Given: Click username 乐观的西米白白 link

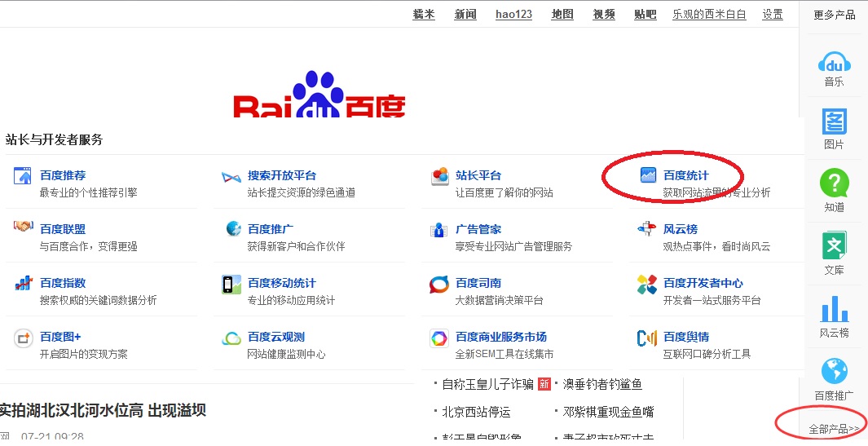Looking at the screenshot, I should (709, 15).
